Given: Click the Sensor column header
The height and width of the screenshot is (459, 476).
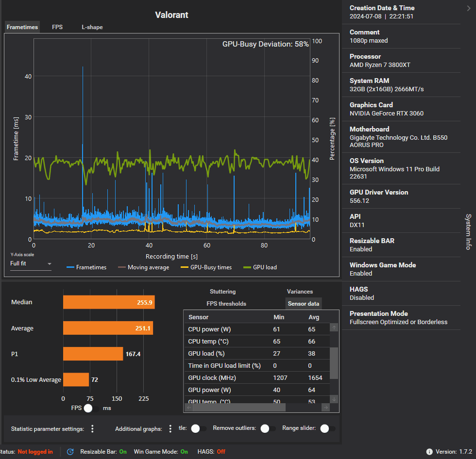Looking at the screenshot, I should point(198,317).
